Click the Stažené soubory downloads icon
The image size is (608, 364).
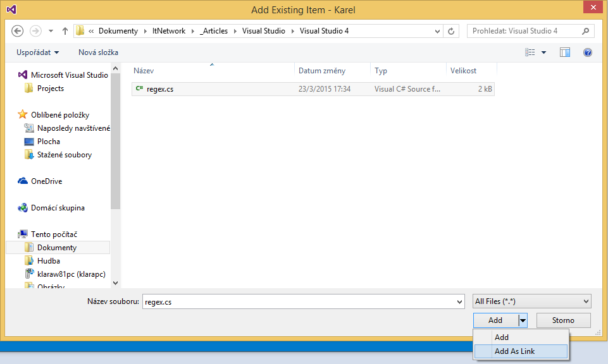[29, 154]
